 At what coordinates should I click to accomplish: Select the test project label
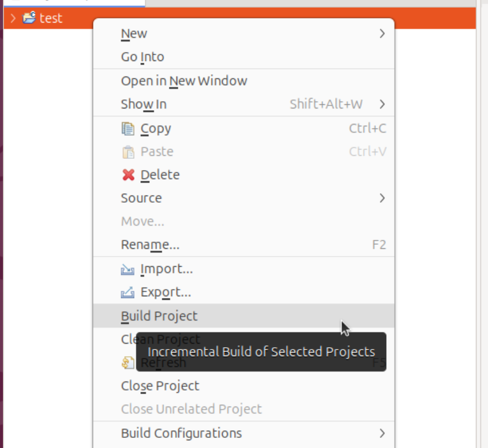click(x=51, y=18)
